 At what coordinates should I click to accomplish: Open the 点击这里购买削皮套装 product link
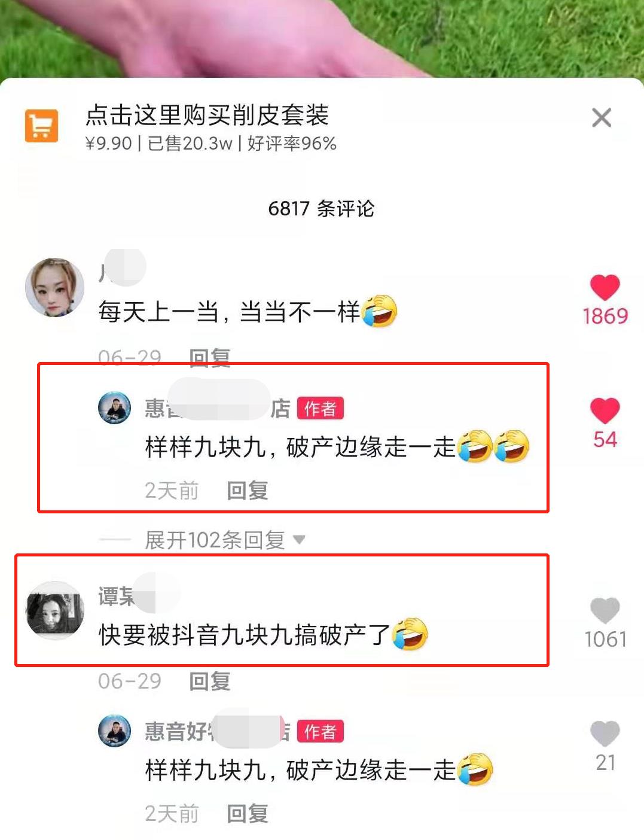pyautogui.click(x=207, y=115)
